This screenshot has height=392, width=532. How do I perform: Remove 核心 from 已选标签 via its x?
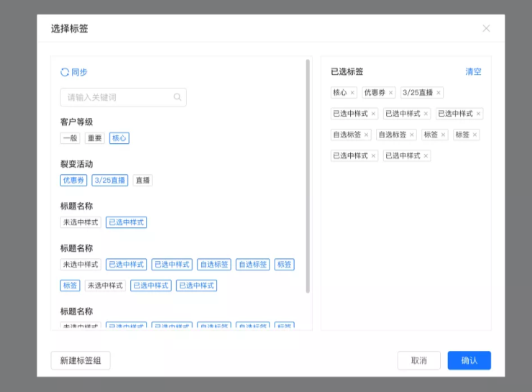pyautogui.click(x=352, y=93)
